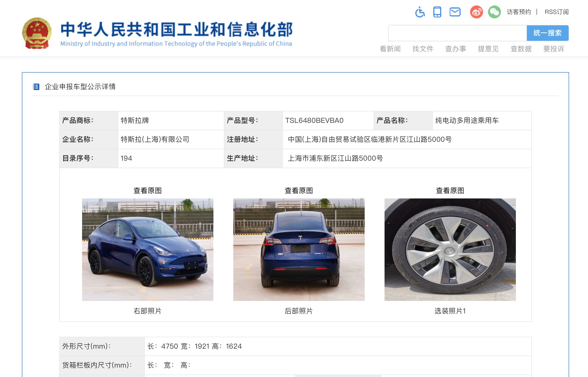Click 要投诉 navigation item
The image size is (588, 377).
[554, 49]
